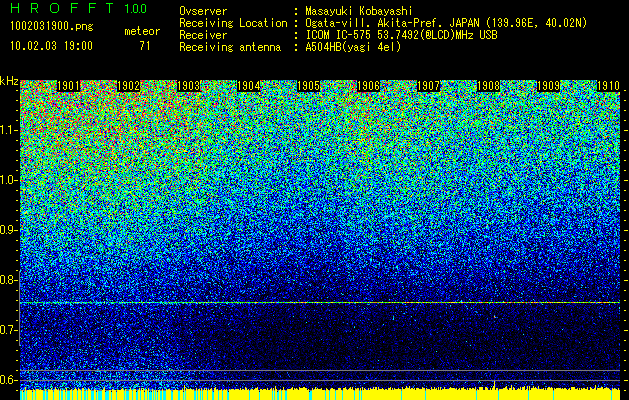Click the meteor label
Viewport: 629px width, 400px height.
pos(142,31)
